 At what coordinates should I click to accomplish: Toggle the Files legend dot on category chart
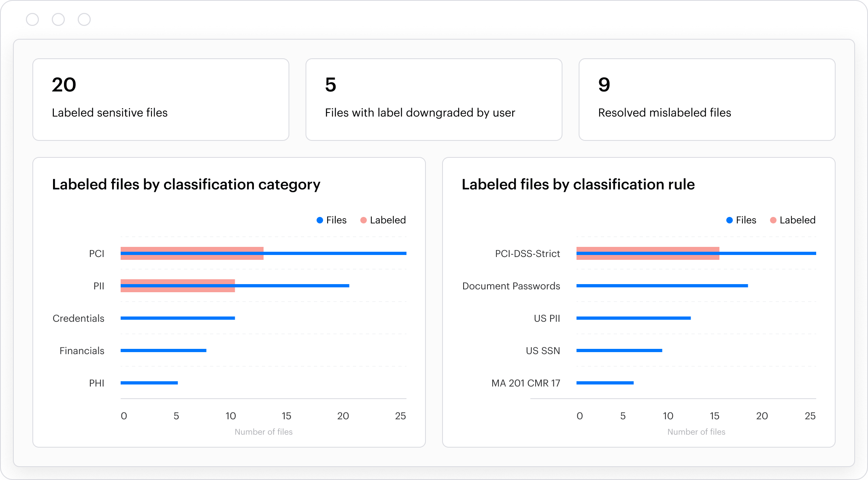[x=320, y=220]
